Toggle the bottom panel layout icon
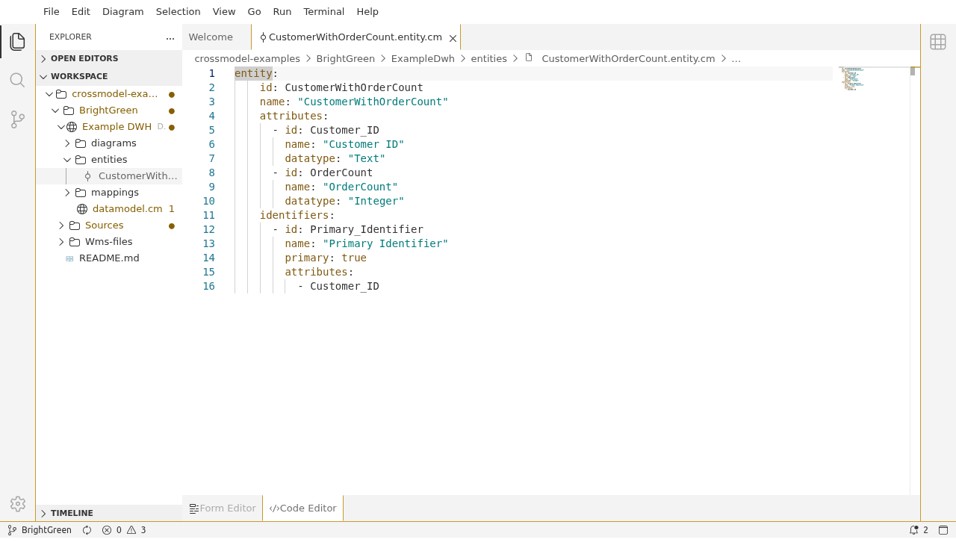Viewport: 956px width, 560px height. click(x=943, y=530)
